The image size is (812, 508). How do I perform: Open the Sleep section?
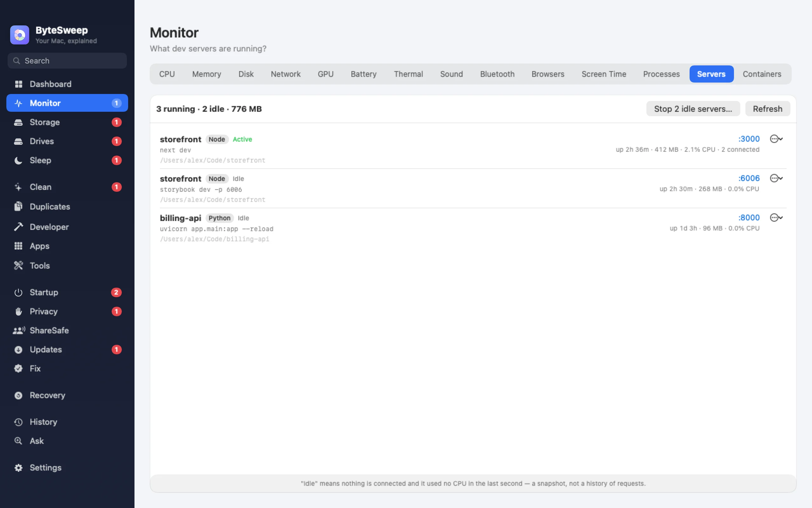click(x=67, y=160)
